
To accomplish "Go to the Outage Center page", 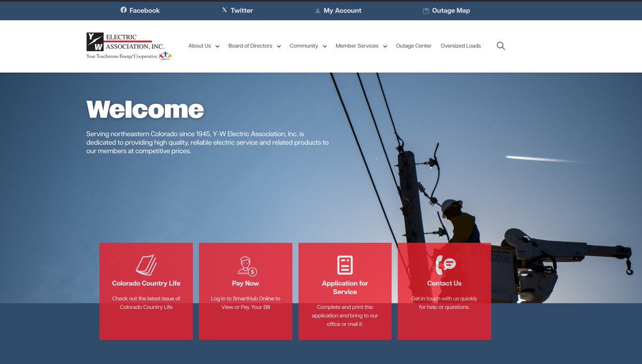I will coord(414,46).
